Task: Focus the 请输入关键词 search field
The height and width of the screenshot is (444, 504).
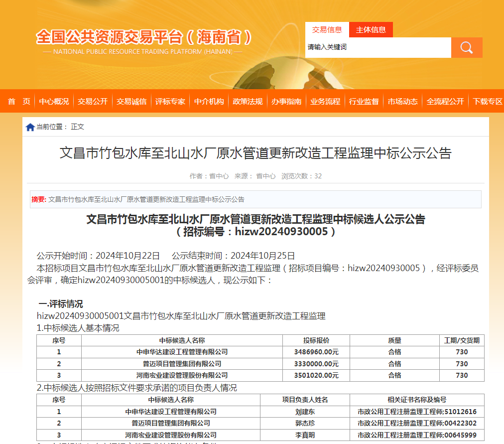Action: click(378, 47)
